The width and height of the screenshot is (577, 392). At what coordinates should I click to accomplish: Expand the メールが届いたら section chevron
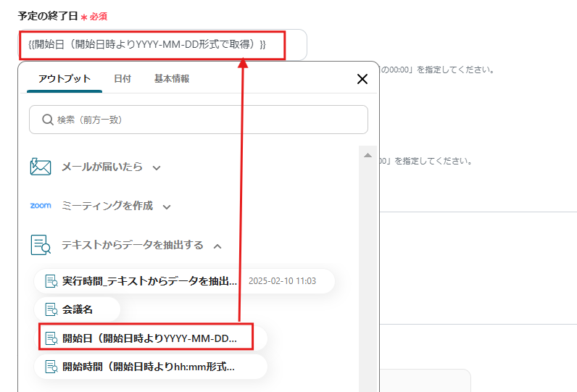point(157,168)
